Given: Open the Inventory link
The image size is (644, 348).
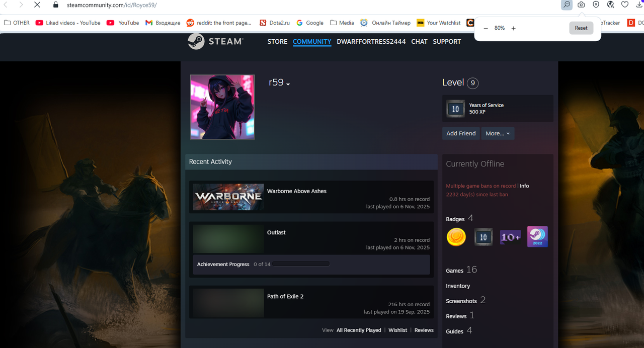Looking at the screenshot, I should pos(458,286).
